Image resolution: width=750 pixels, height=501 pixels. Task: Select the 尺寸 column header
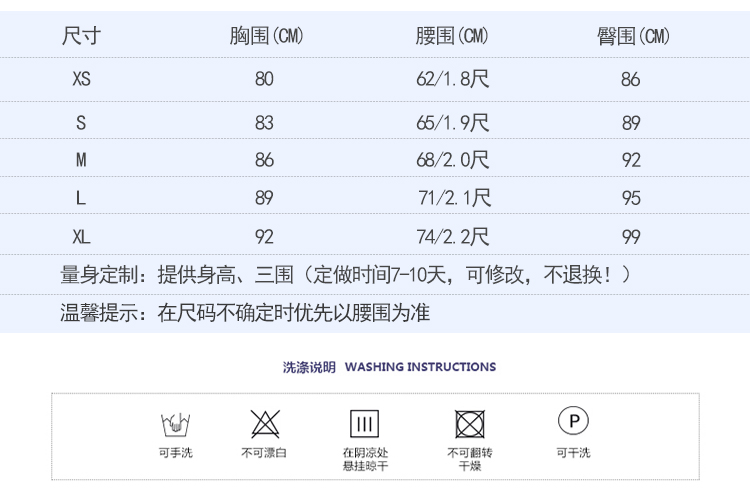81,37
